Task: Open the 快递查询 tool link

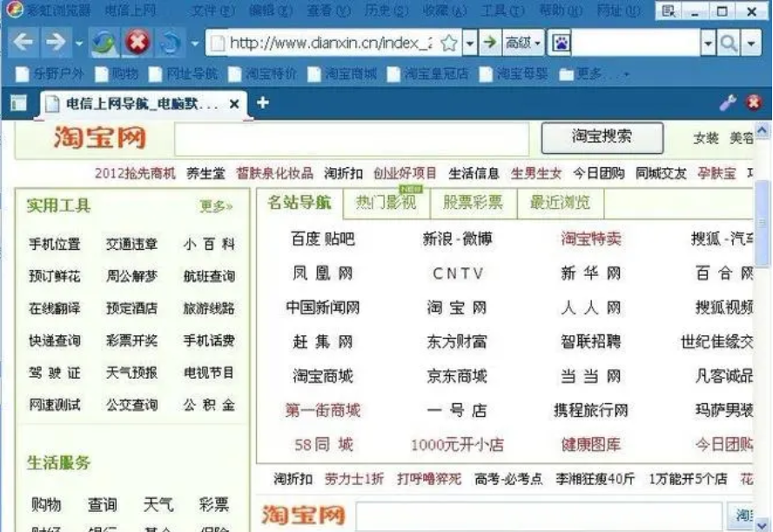Action: pos(54,340)
